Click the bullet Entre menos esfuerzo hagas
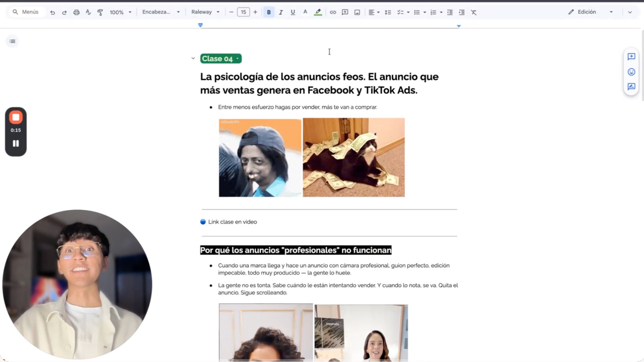644x362 pixels. click(298, 107)
